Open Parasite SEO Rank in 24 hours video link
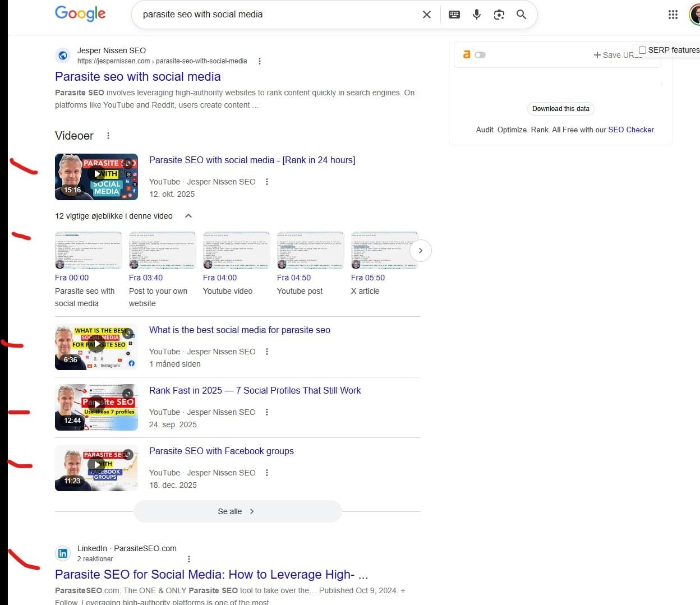Image resolution: width=700 pixels, height=605 pixels. coord(252,160)
